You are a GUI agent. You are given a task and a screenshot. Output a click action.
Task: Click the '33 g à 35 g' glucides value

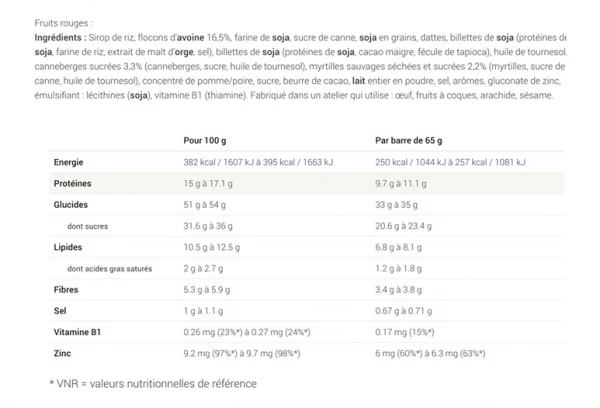[x=370, y=204]
